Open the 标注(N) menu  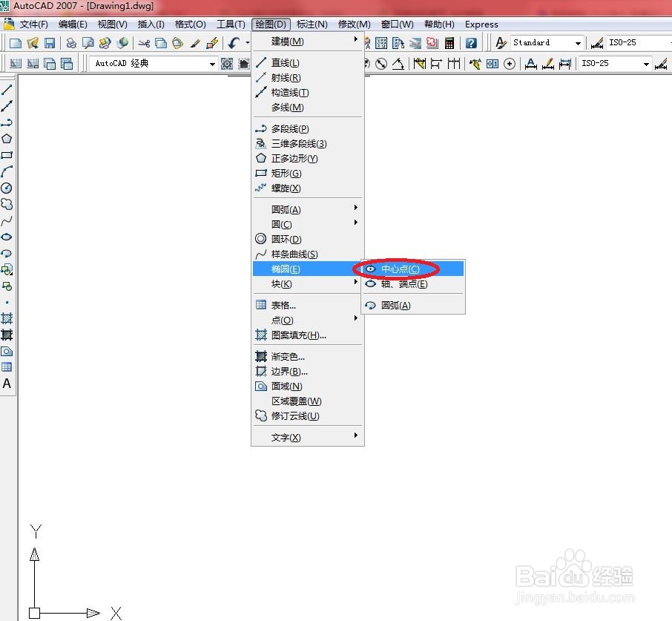point(312,24)
